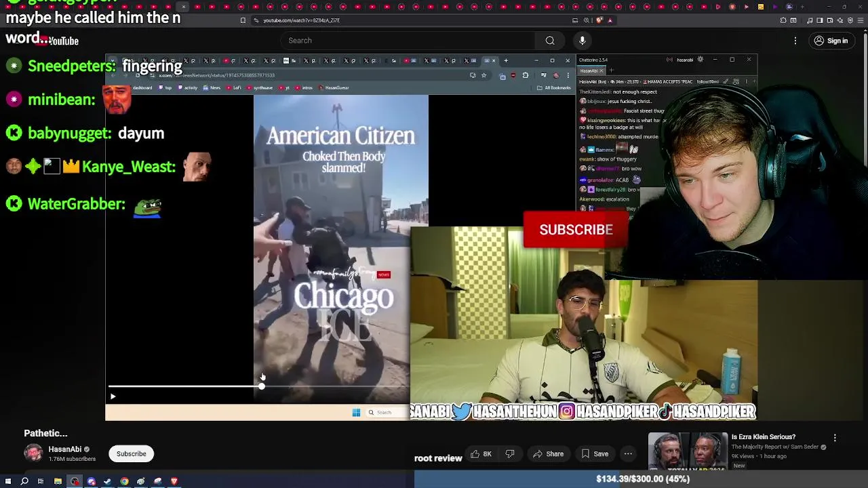Click the red SUBSCRIBE overlay in the video
868x488 pixels.
[576, 230]
